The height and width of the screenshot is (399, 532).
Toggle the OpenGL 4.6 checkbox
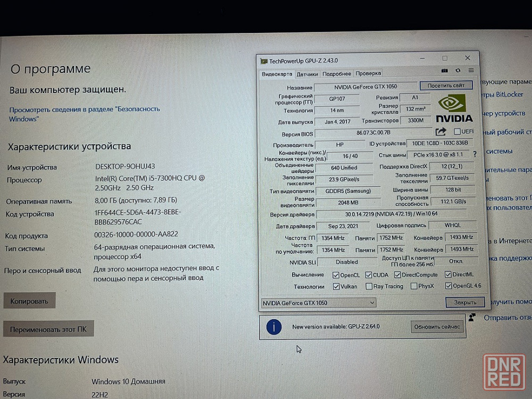click(x=448, y=286)
